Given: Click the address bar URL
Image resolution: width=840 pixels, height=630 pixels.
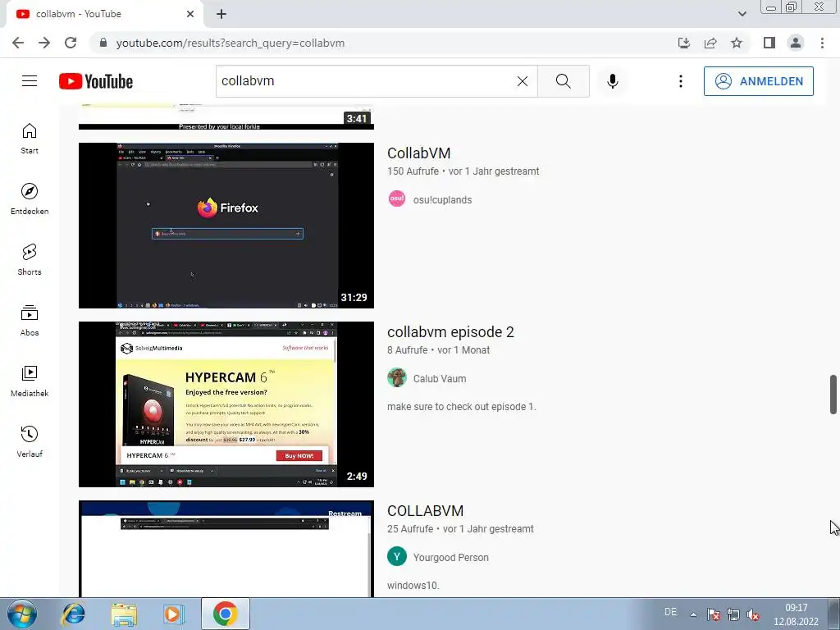Looking at the screenshot, I should 230,43.
